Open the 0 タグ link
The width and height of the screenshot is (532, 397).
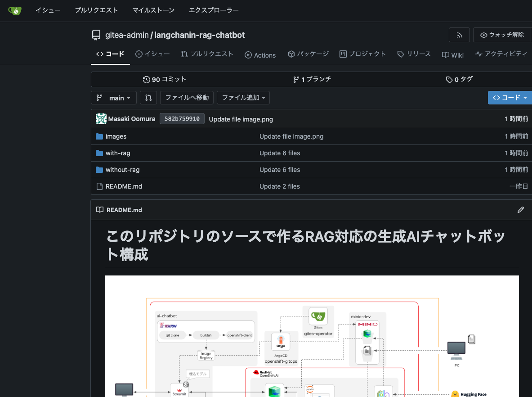click(x=460, y=80)
